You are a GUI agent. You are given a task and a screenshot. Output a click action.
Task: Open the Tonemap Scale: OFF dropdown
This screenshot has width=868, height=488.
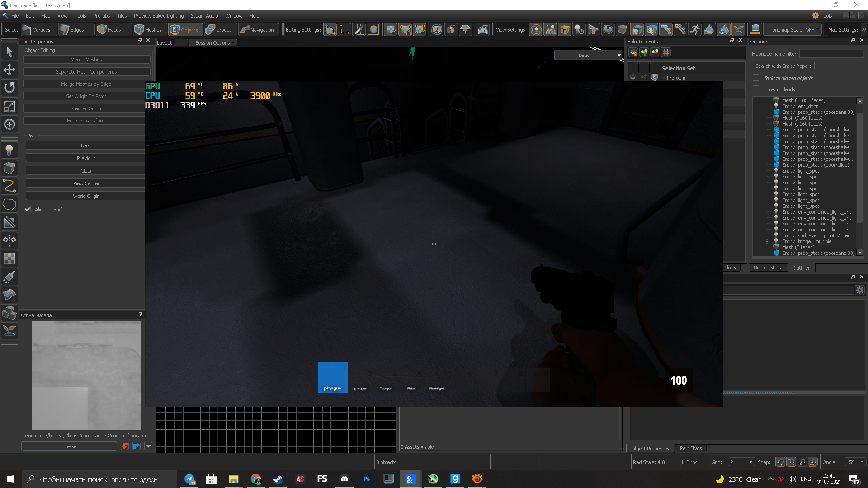(792, 29)
